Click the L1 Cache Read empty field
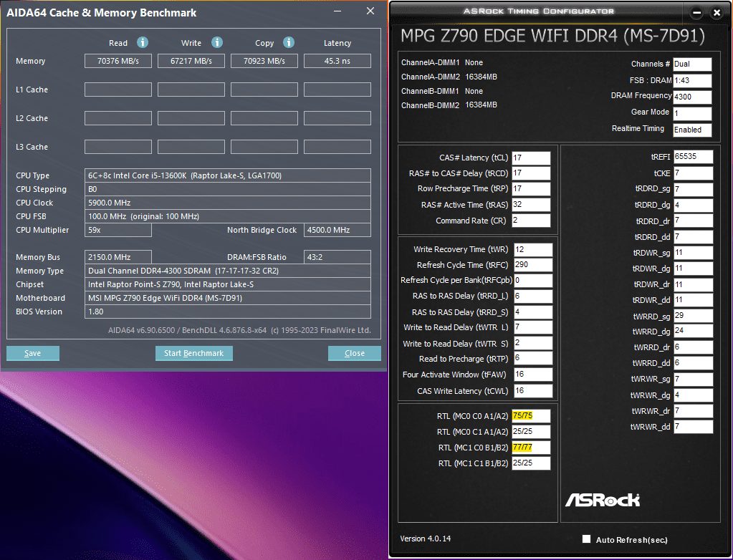This screenshot has width=733, height=560. pos(118,90)
